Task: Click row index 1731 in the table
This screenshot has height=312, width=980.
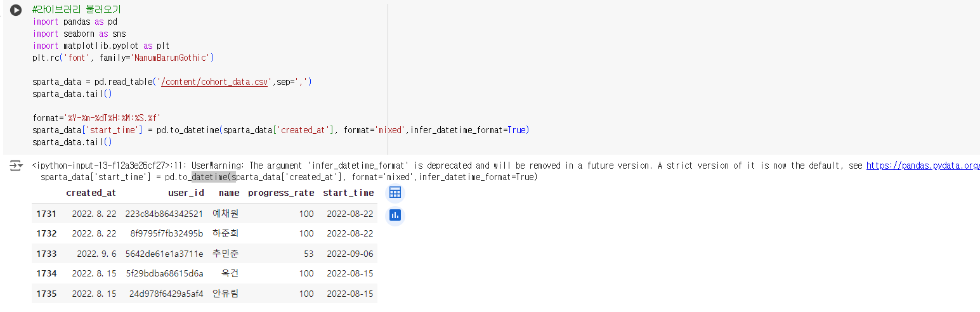Action: tap(47, 214)
